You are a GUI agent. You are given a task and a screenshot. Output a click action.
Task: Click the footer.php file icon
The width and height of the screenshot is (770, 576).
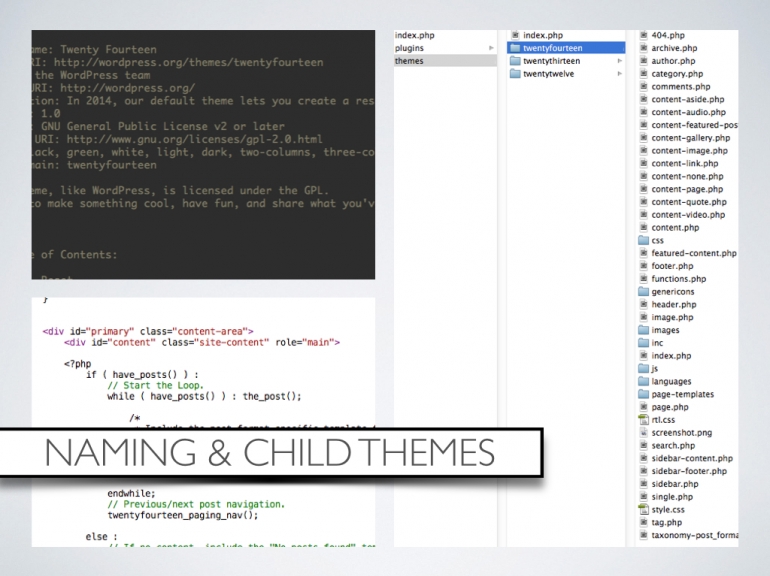(x=643, y=266)
